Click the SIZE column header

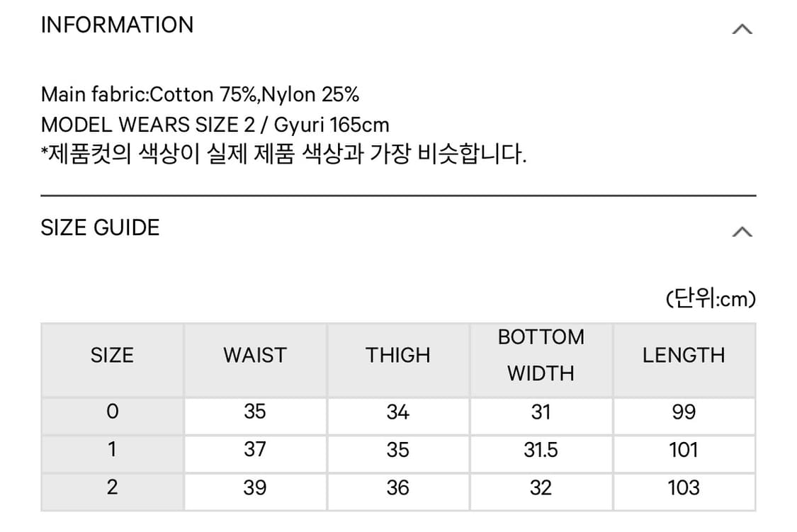click(111, 355)
